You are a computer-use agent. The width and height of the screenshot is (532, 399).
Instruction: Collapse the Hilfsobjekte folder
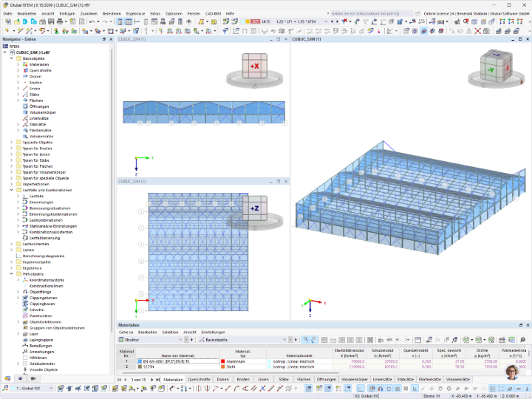(12, 274)
